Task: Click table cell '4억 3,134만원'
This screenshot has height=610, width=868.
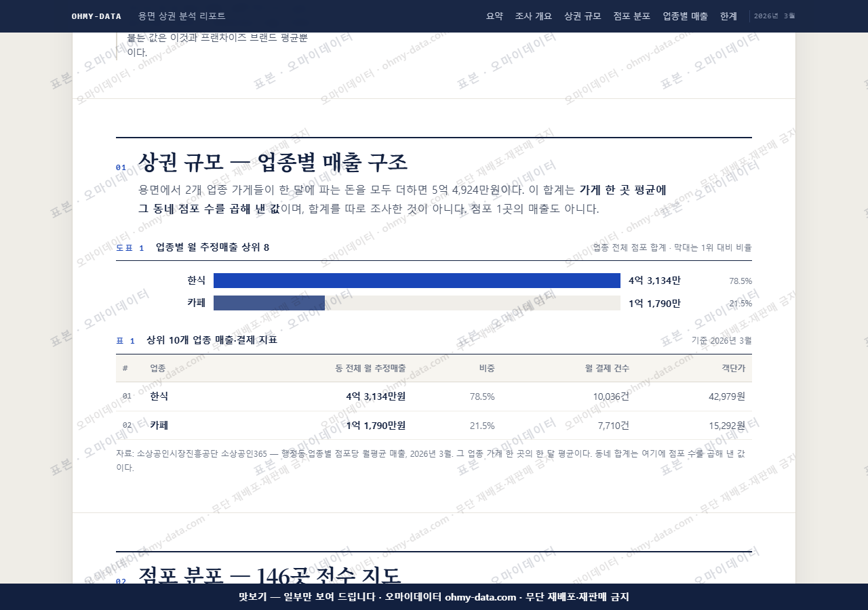Action: tap(376, 396)
